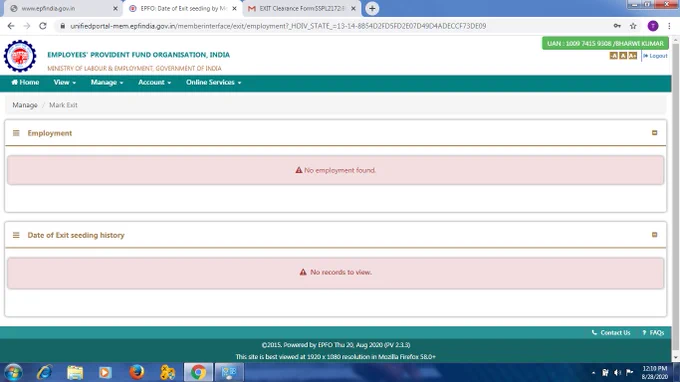The image size is (680, 382).
Task: Go to Home in navigation bar
Action: tap(25, 82)
